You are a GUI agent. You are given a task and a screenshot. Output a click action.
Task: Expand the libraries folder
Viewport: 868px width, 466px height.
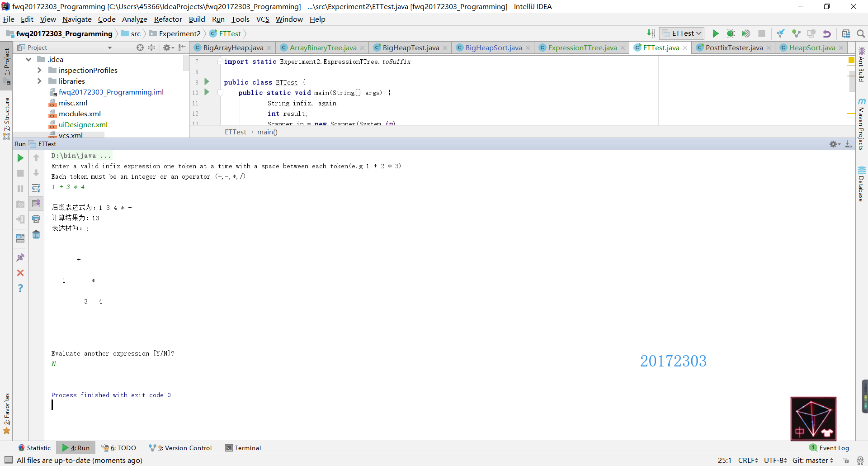point(39,81)
